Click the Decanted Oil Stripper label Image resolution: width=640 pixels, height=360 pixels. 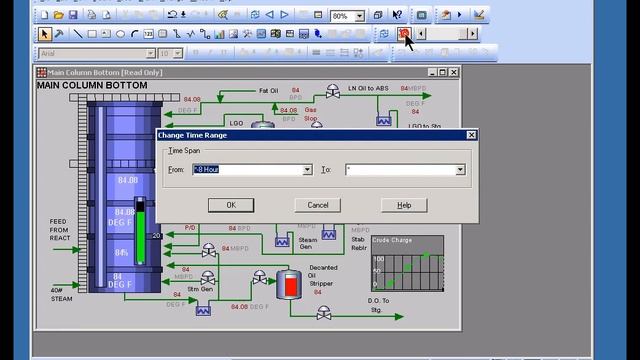pyautogui.click(x=322, y=276)
